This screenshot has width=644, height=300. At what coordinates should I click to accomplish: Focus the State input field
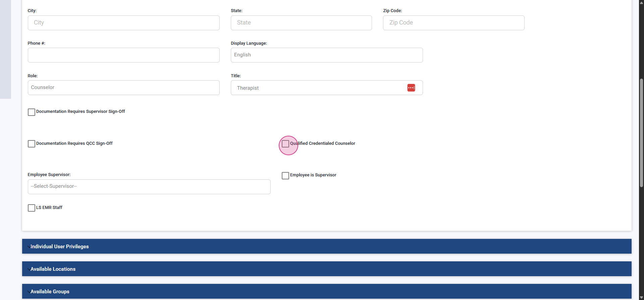pyautogui.click(x=301, y=23)
